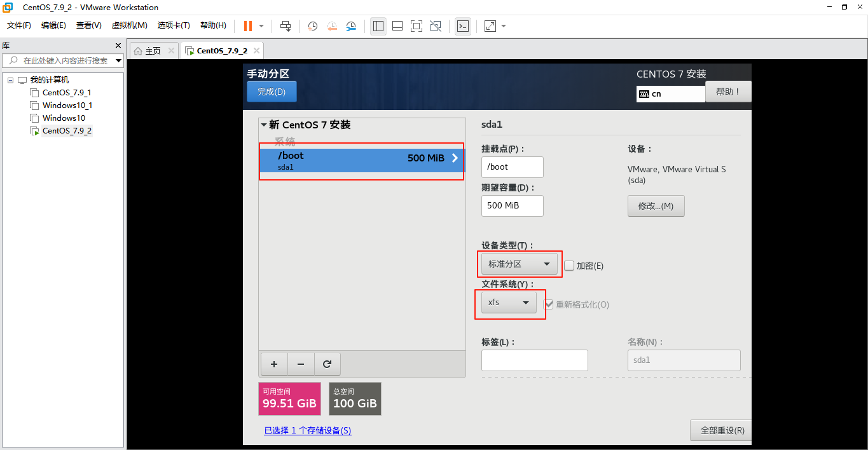Switch to the 主页 tab
The image size is (868, 450).
point(153,51)
